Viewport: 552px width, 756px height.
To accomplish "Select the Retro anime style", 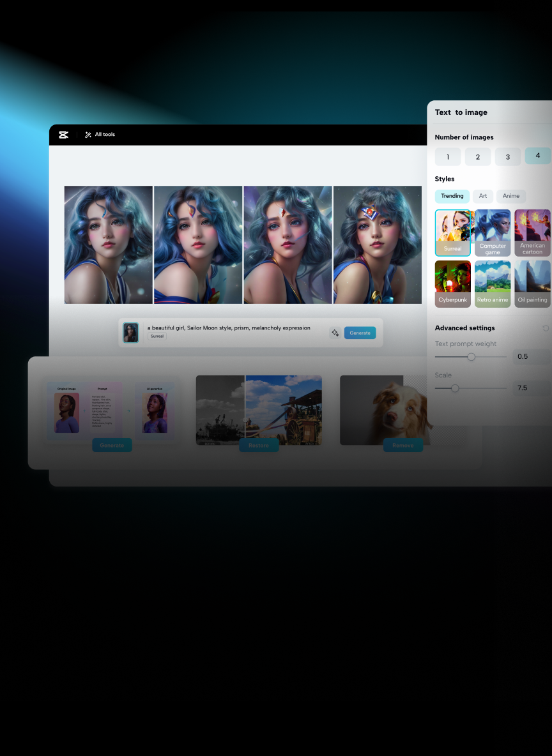I will [493, 284].
